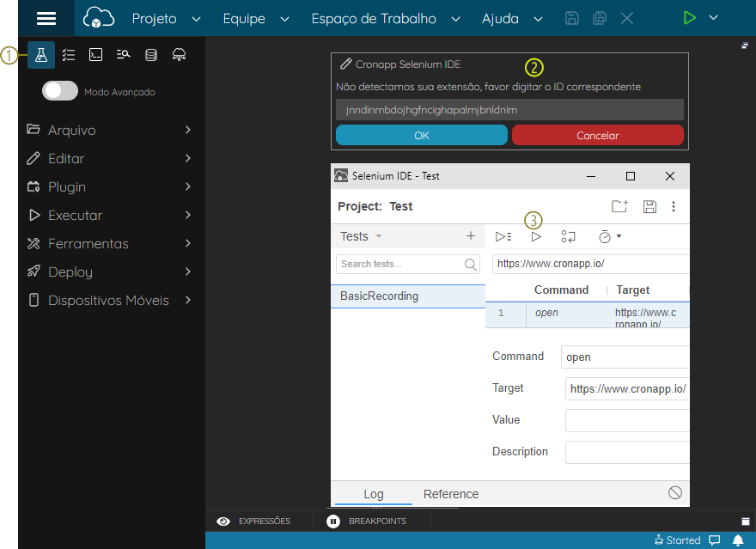Click the step over commands icon
Screen dimensions: 756x549
click(569, 236)
